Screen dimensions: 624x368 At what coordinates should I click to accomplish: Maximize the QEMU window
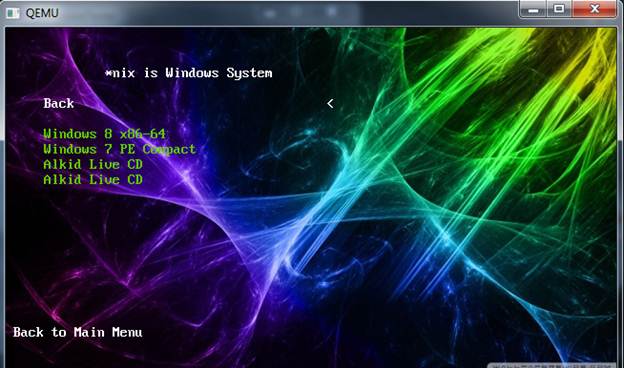click(559, 9)
